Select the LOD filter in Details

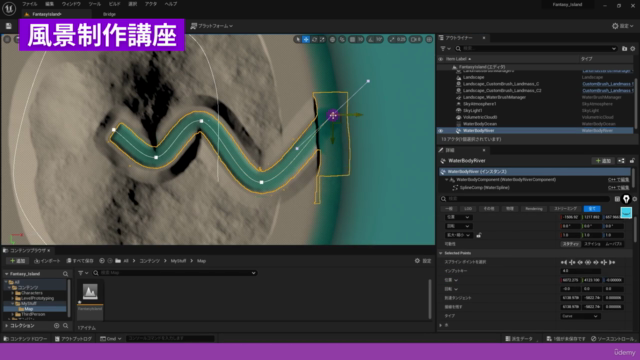pyautogui.click(x=468, y=209)
